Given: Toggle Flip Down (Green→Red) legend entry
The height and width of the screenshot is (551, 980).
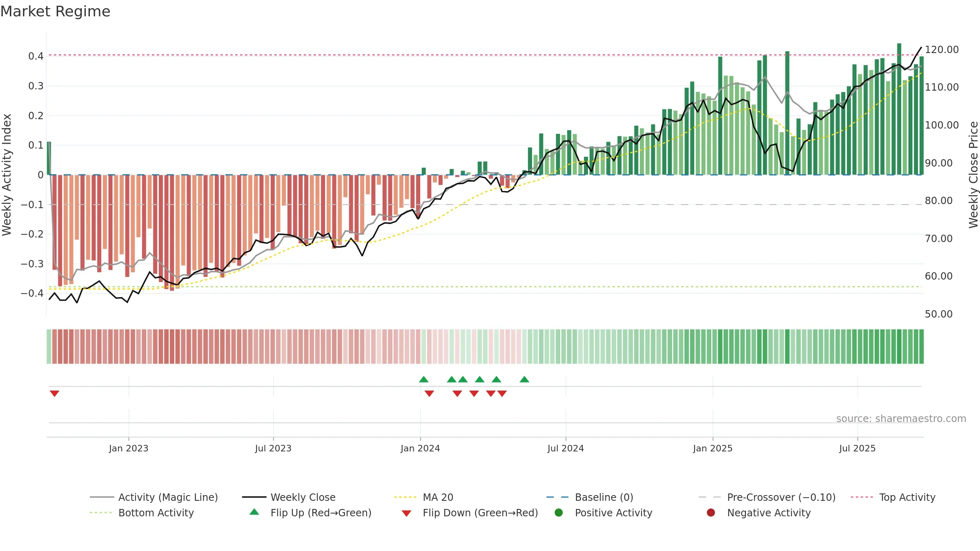Looking at the screenshot, I should (470, 513).
